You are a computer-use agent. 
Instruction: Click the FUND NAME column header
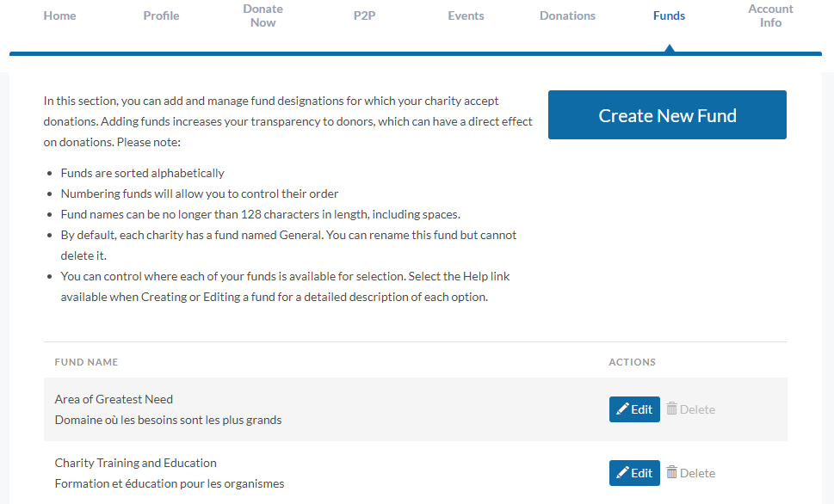(x=86, y=362)
